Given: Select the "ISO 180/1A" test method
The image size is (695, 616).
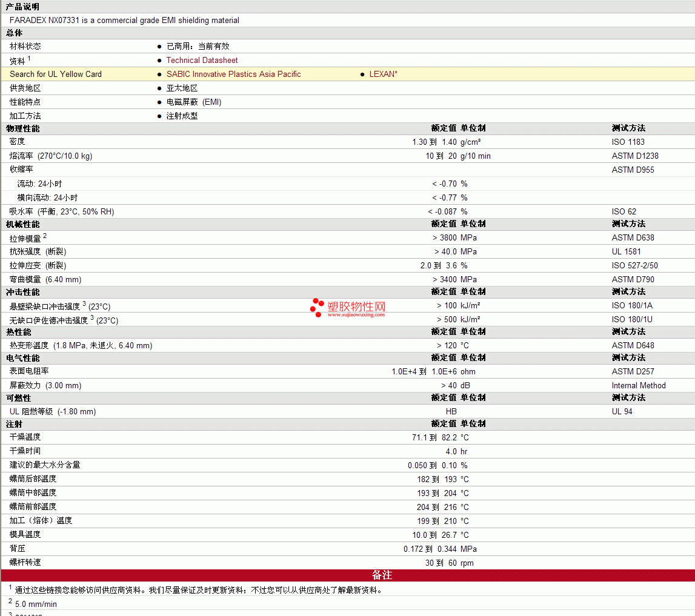Looking at the screenshot, I should (x=632, y=305).
